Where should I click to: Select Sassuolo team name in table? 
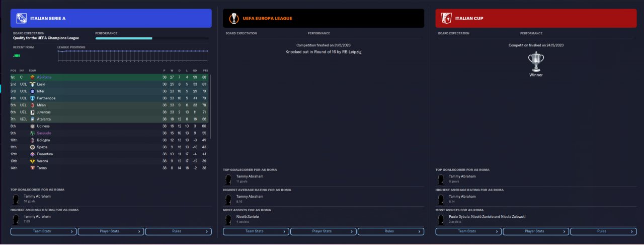44,133
